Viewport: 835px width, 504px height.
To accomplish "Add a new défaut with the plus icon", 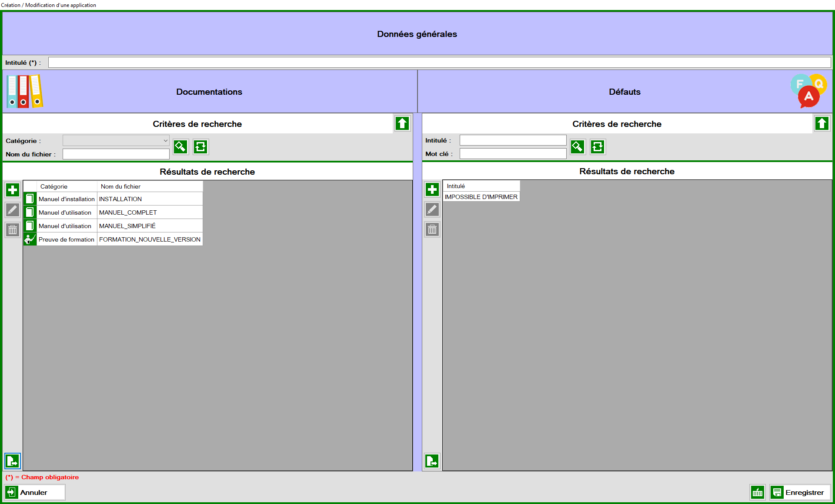I will tap(432, 189).
